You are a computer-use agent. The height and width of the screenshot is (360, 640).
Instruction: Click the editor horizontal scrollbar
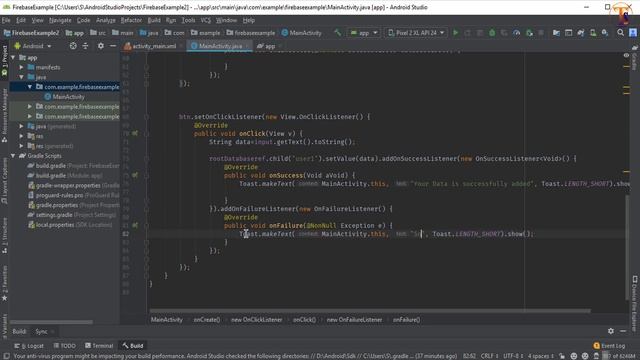(x=370, y=311)
